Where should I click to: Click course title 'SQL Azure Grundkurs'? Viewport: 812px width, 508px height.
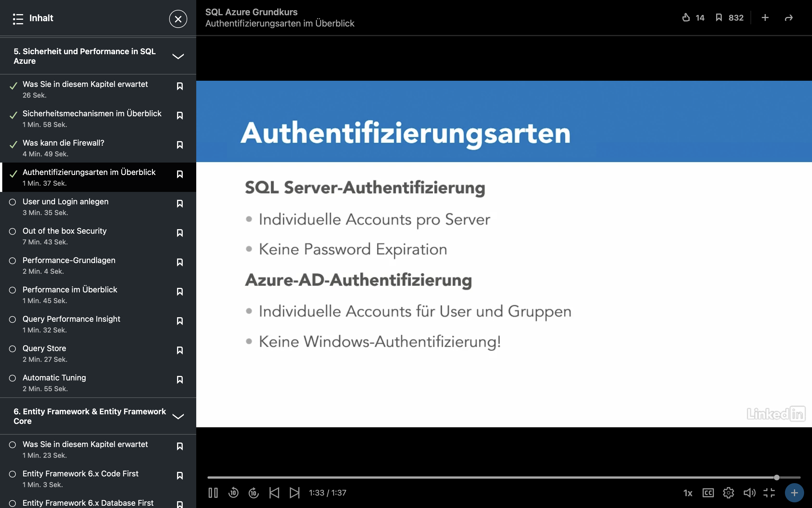(x=251, y=12)
